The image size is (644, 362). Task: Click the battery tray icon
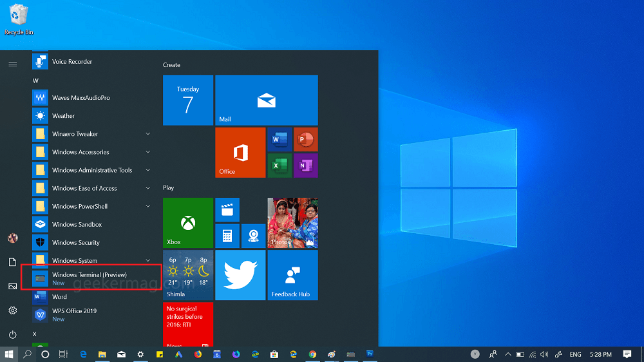pyautogui.click(x=520, y=354)
